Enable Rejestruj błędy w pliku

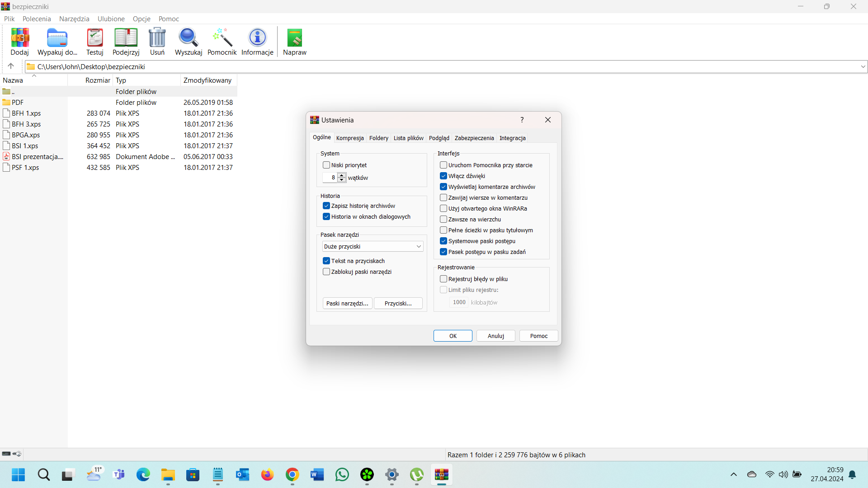tap(443, 279)
